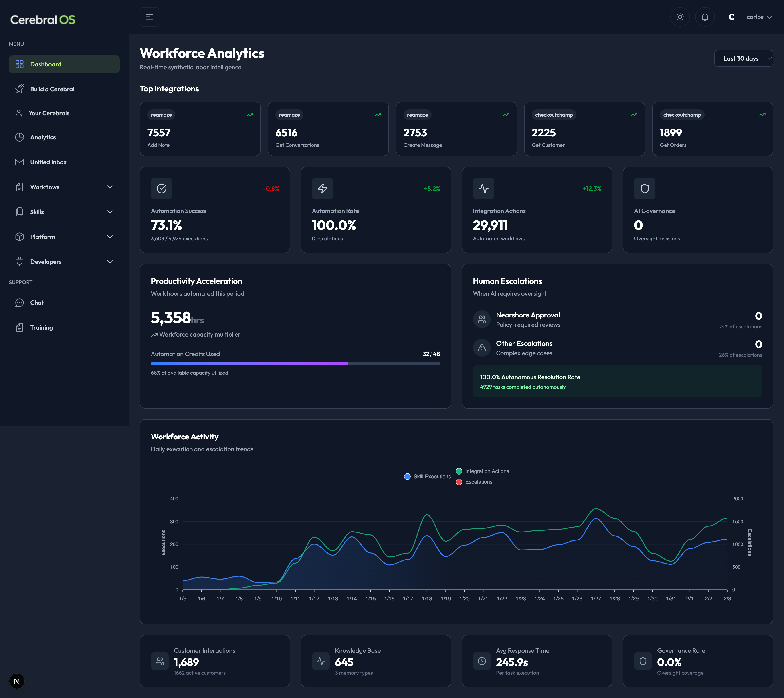The width and height of the screenshot is (784, 698).
Task: Toggle Escalations legend series in chart
Action: pos(474,482)
